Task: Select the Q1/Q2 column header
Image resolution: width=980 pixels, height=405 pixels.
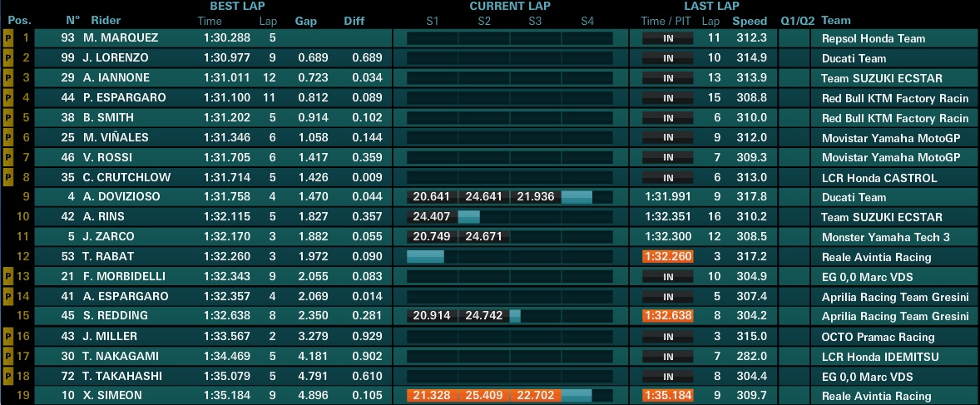Action: (798, 21)
